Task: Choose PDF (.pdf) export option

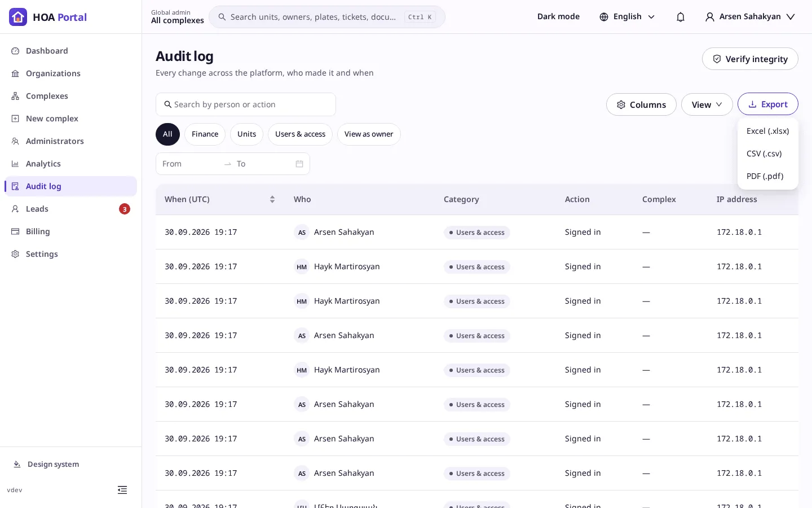Action: [x=767, y=176]
